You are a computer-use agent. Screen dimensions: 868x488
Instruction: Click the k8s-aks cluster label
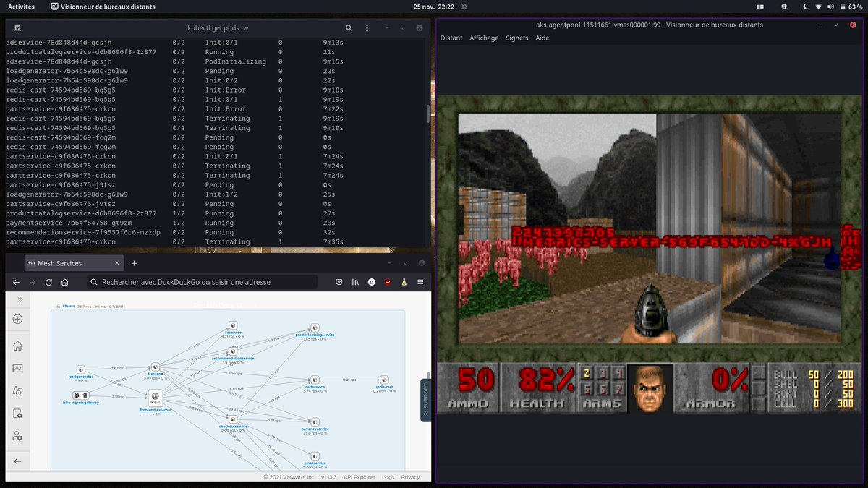point(69,307)
